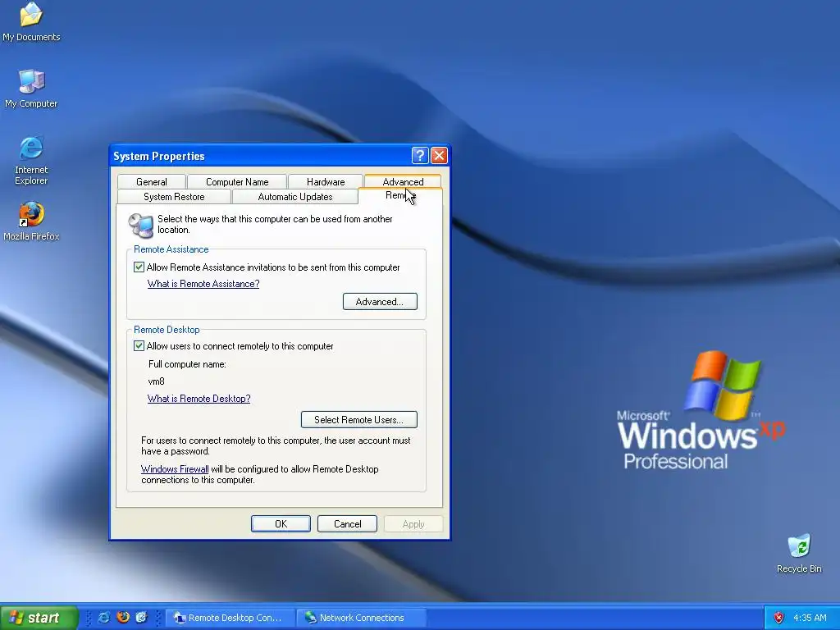Image resolution: width=840 pixels, height=630 pixels.
Task: Click the help question mark button in title bar
Action: [x=420, y=155]
